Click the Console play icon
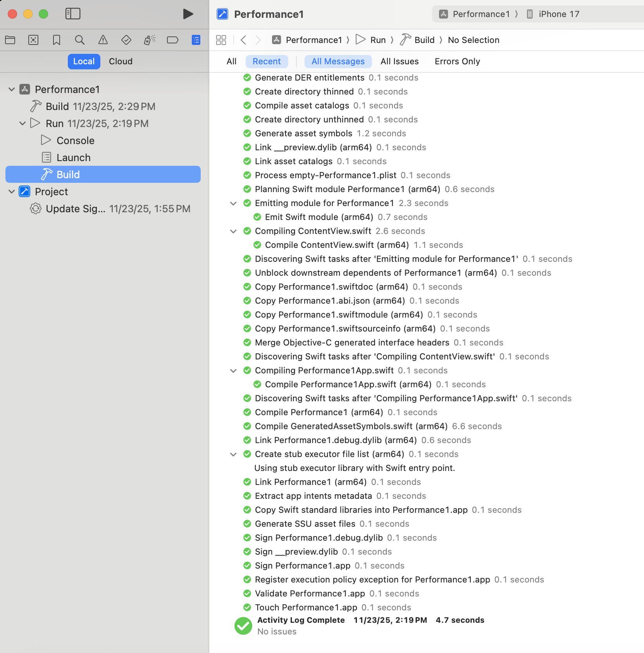The height and width of the screenshot is (653, 644). (46, 140)
